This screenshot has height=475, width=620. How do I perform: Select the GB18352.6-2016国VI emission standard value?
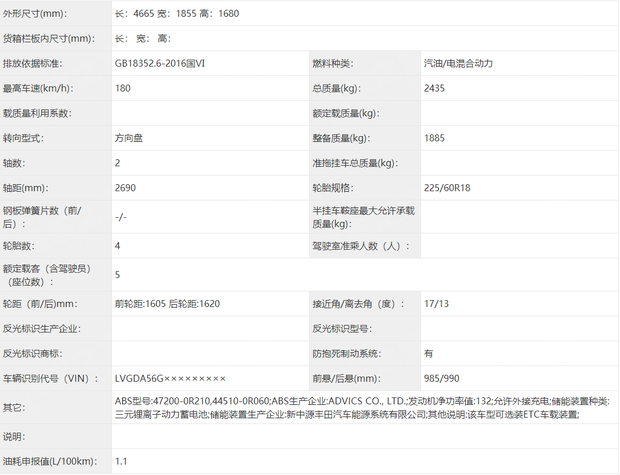160,64
